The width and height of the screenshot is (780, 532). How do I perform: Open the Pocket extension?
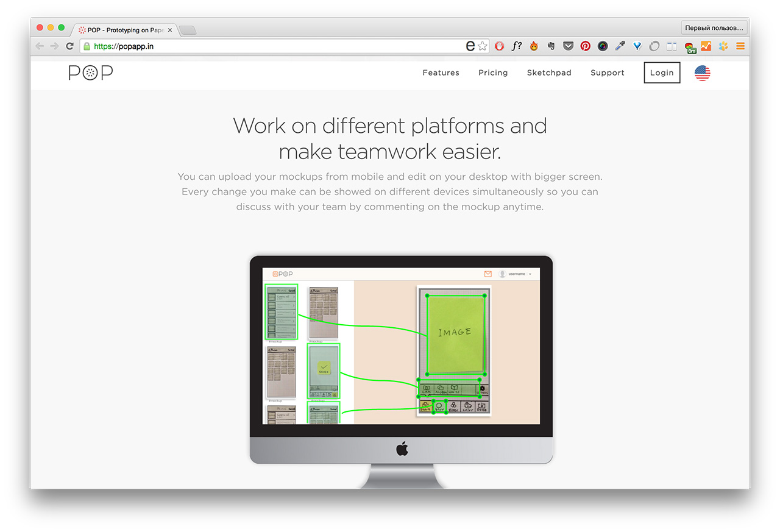click(568, 46)
